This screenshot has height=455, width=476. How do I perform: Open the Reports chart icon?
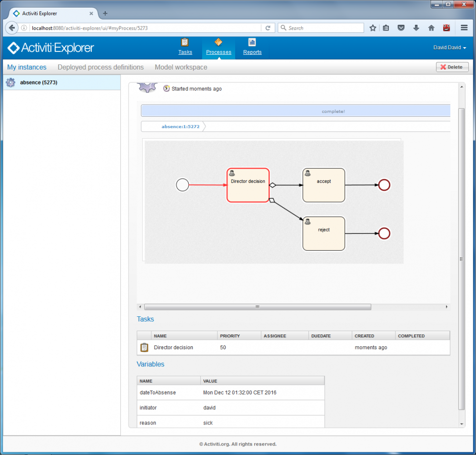pyautogui.click(x=252, y=42)
